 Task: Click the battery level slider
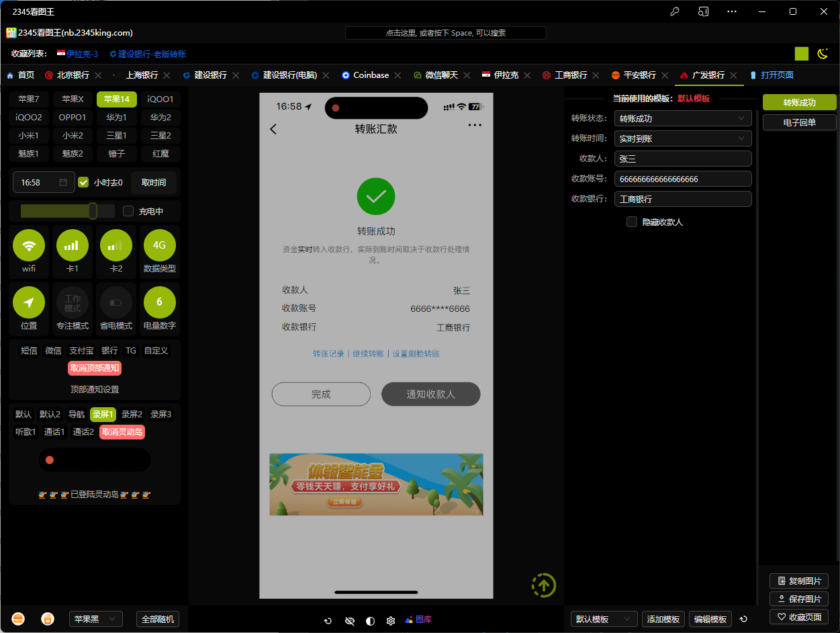(x=68, y=211)
